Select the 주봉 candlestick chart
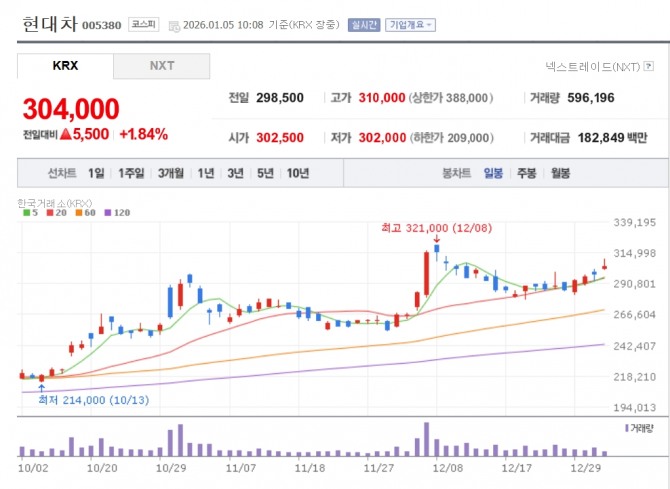Image resolution: width=670 pixels, height=489 pixels. pos(526,173)
